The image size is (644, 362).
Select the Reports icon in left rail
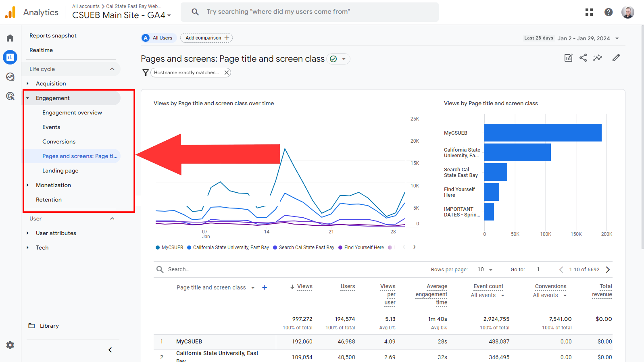(x=10, y=57)
